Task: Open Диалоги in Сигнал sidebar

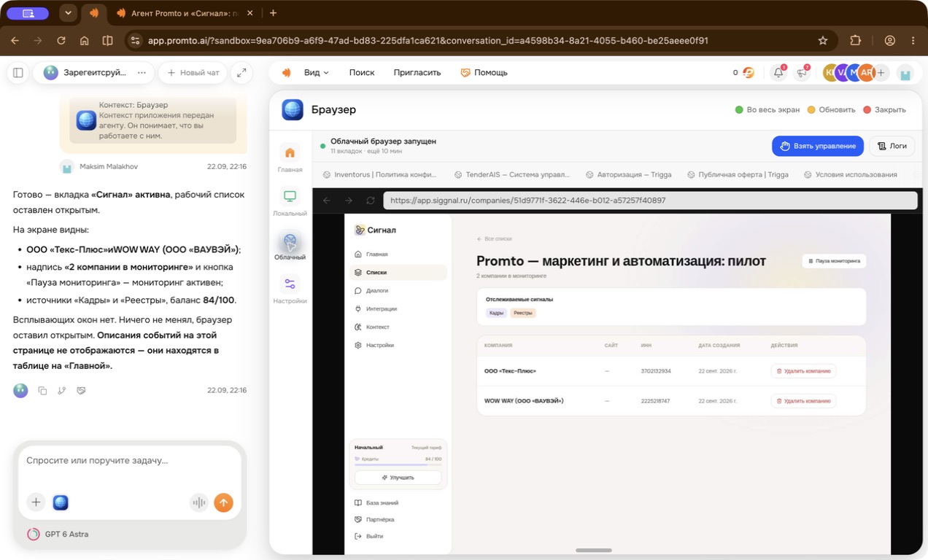Action: (398, 290)
